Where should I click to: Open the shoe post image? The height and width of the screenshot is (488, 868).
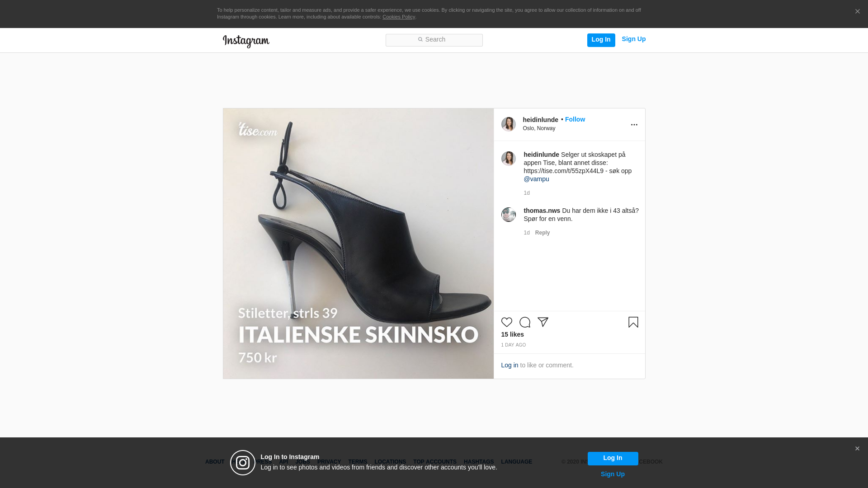pos(359,244)
